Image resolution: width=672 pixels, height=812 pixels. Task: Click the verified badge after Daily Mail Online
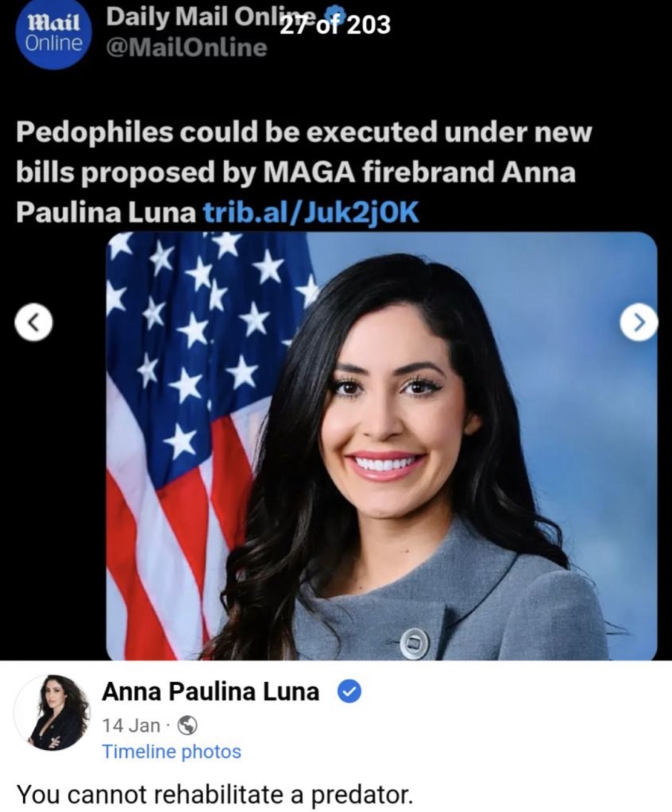pos(337,11)
